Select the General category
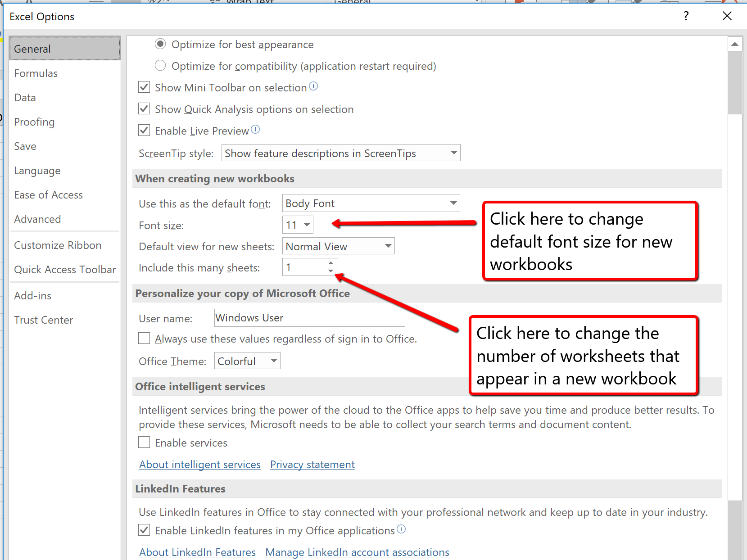 (x=65, y=49)
